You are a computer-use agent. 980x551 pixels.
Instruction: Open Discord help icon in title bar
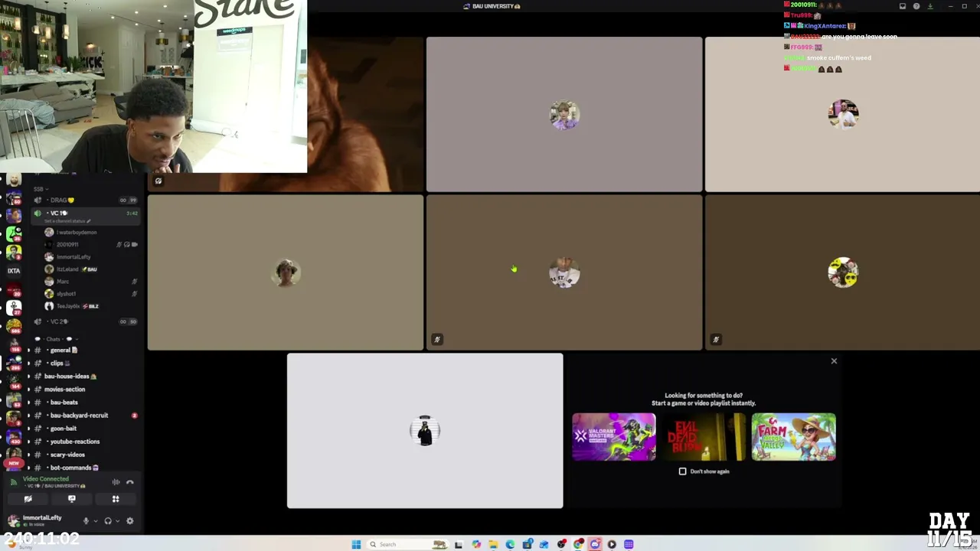coord(916,6)
